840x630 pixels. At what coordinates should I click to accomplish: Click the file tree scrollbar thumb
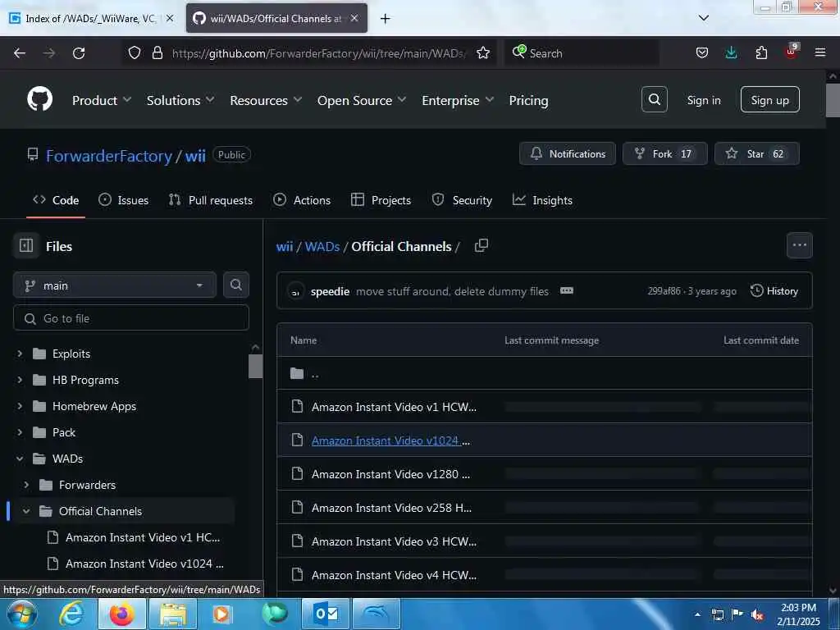coord(255,366)
